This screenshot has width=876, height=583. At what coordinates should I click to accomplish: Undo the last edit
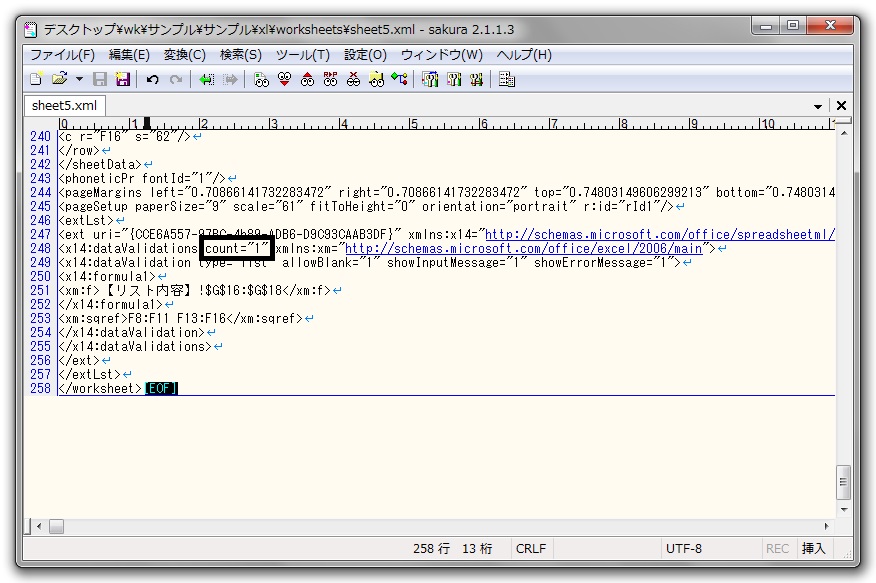pyautogui.click(x=153, y=79)
